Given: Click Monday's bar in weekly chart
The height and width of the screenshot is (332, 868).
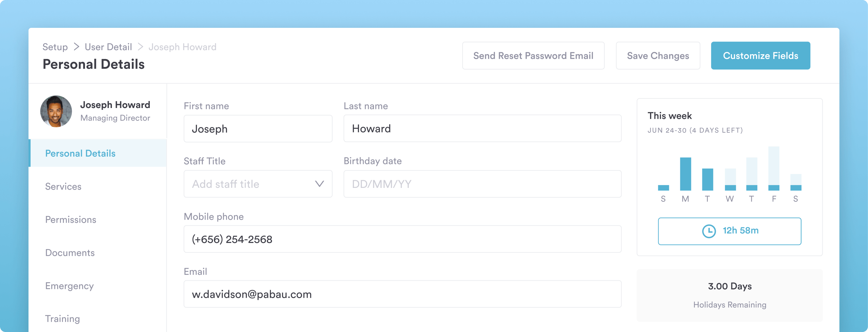Looking at the screenshot, I should pos(685,174).
